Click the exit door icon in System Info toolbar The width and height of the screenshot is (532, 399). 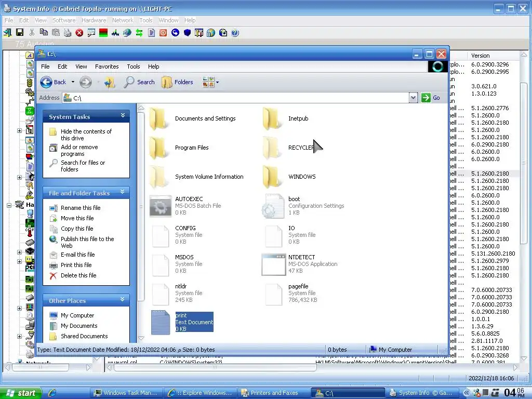coord(7,33)
